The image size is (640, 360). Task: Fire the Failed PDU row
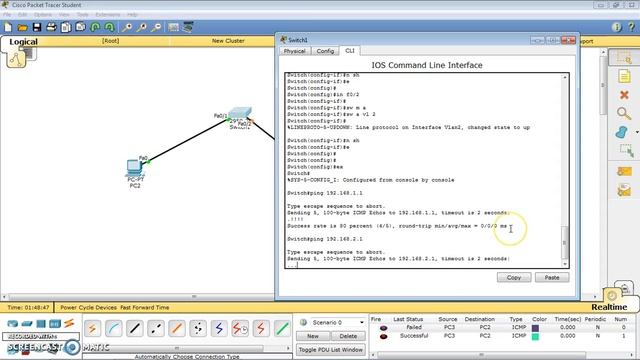383,328
